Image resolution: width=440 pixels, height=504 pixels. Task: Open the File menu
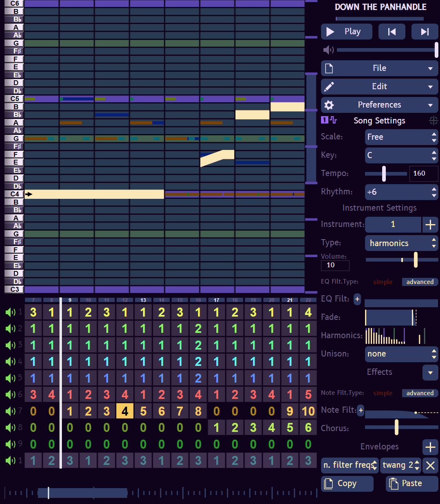click(x=380, y=68)
